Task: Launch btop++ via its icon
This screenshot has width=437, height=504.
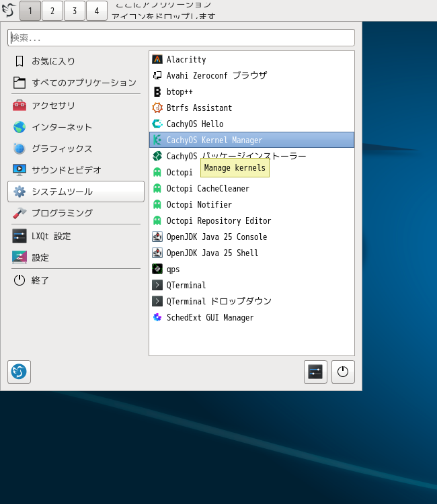Action: point(157,91)
